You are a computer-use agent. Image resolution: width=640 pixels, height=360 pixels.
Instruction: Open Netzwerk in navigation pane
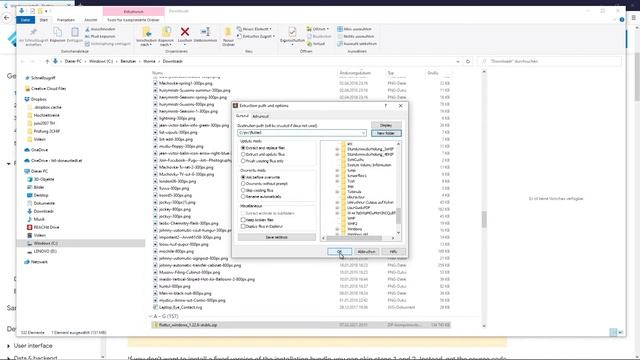36,262
